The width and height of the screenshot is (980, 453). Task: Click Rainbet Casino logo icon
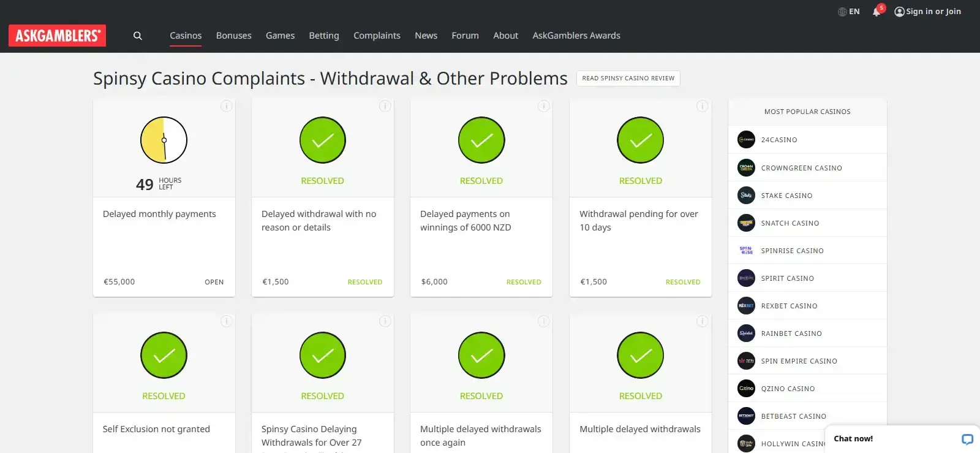[746, 333]
